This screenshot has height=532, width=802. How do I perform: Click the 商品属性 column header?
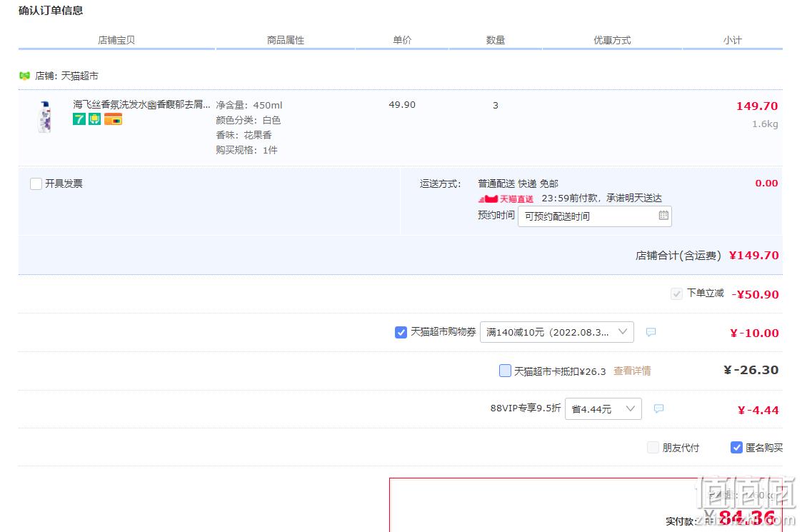(x=286, y=40)
